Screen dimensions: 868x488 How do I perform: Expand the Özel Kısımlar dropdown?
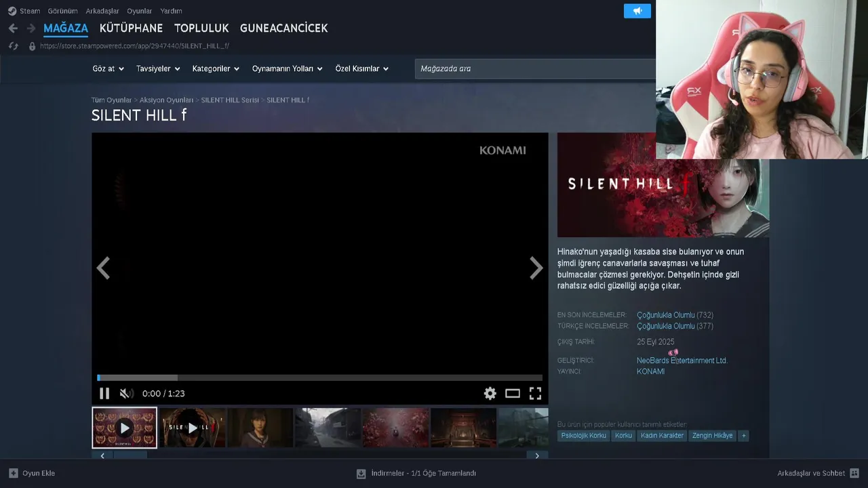tap(361, 68)
